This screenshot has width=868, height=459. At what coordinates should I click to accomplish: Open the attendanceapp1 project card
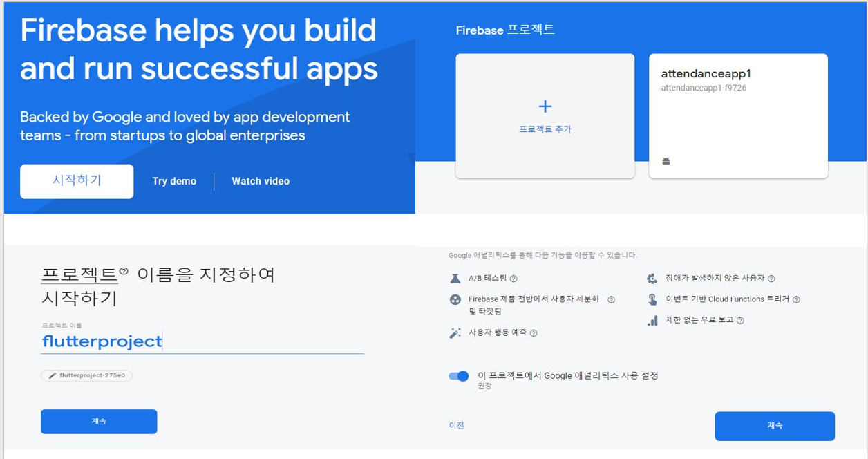pyautogui.click(x=738, y=116)
